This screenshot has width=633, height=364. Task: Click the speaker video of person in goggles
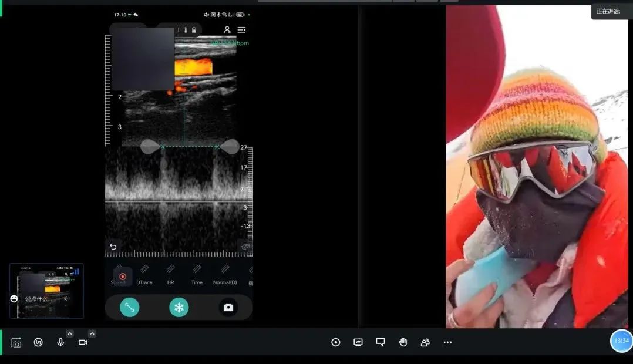coord(537,166)
